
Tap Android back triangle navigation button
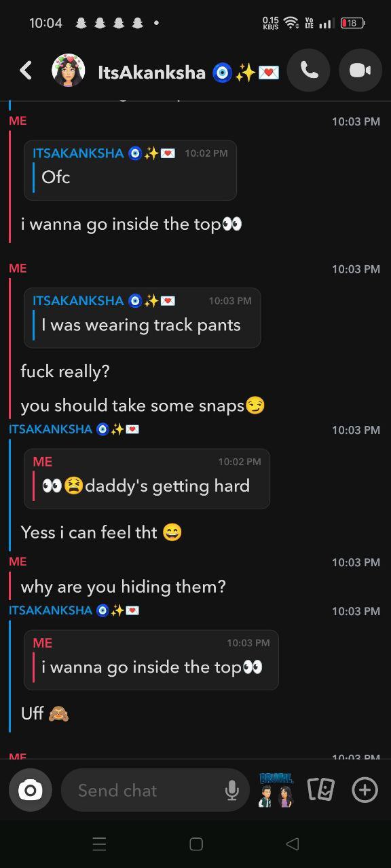(x=293, y=844)
